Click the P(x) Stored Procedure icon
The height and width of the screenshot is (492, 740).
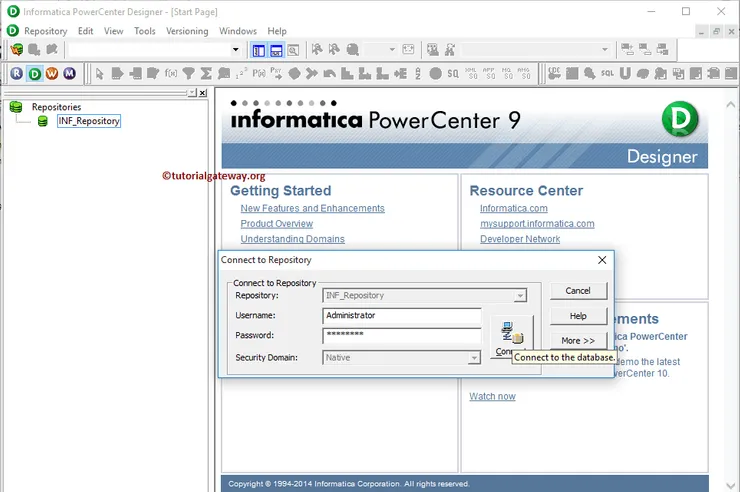pyautogui.click(x=259, y=74)
